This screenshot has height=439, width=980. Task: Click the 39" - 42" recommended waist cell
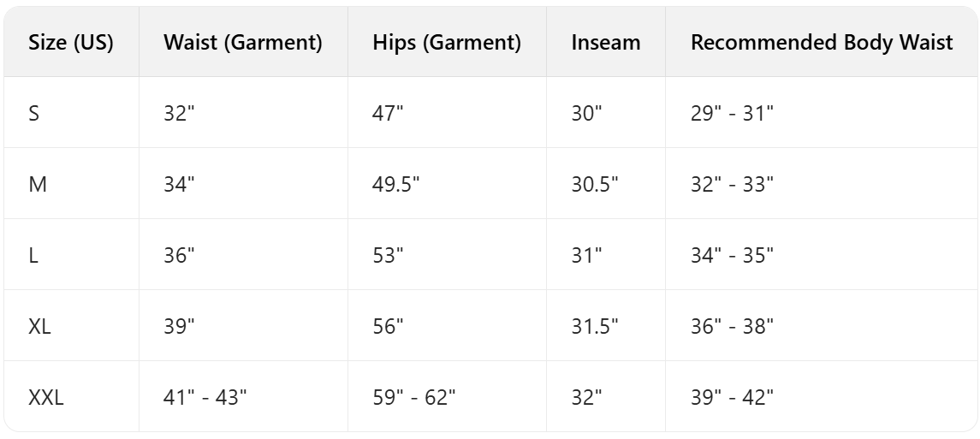point(732,397)
